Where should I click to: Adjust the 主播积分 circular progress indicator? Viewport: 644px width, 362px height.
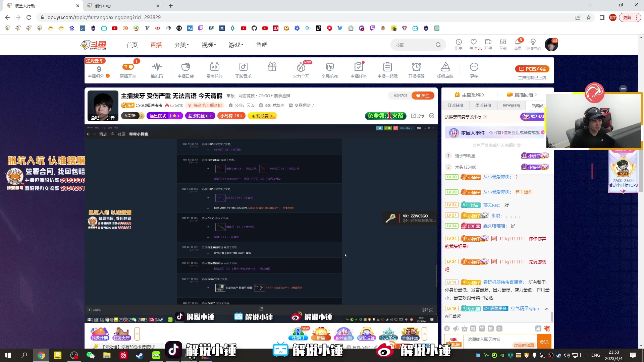click(x=99, y=69)
